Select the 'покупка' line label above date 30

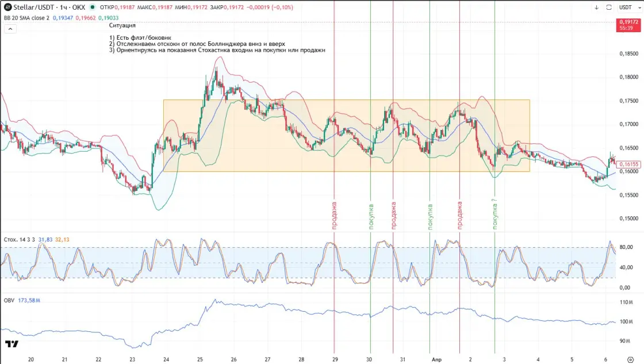pos(371,217)
